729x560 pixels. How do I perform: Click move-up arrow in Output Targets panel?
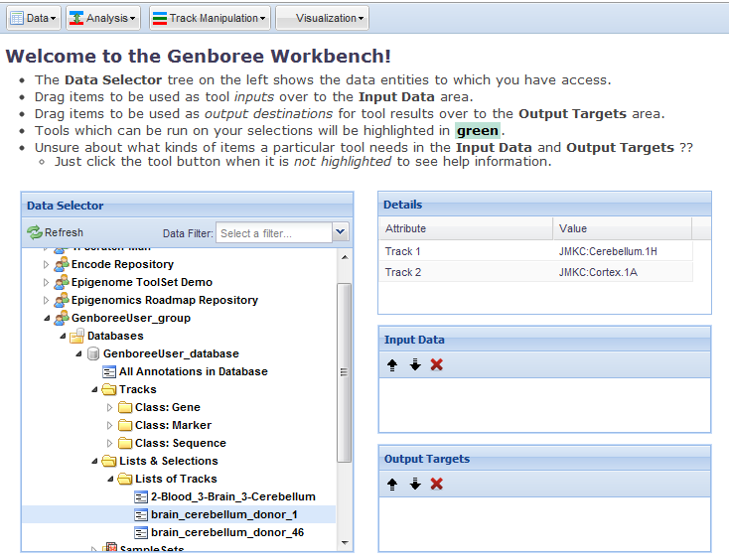pyautogui.click(x=393, y=484)
